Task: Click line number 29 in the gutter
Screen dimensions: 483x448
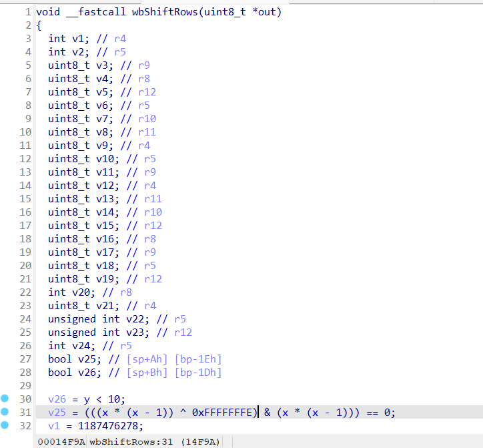Action: point(25,386)
